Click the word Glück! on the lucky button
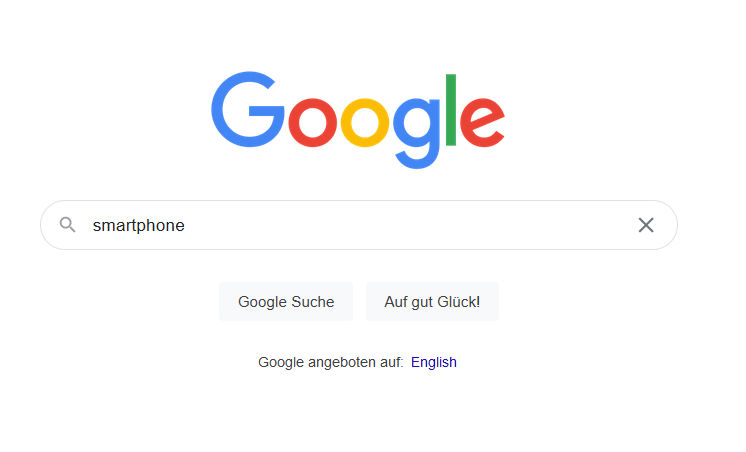 [459, 302]
